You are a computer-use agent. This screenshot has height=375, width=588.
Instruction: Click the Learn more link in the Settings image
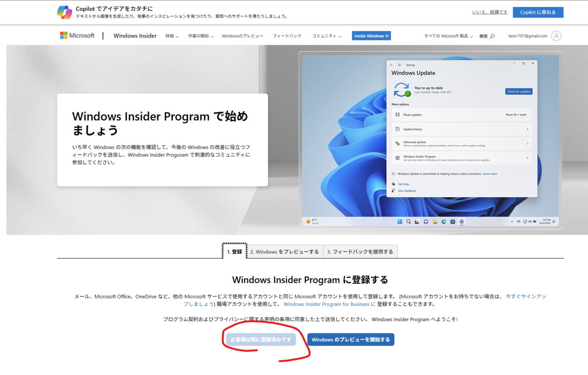(x=490, y=174)
